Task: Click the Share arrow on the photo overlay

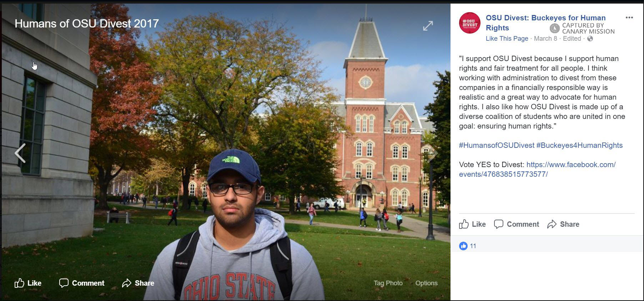Action: tap(127, 283)
